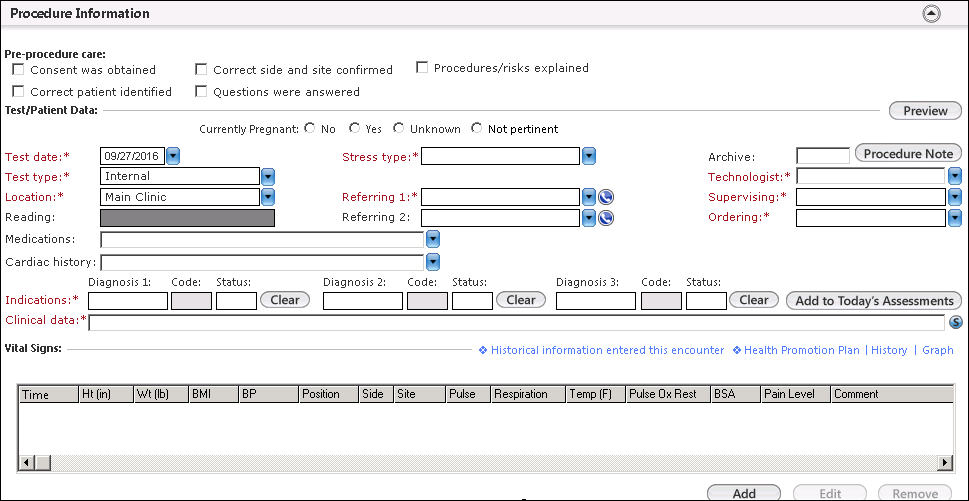Image resolution: width=969 pixels, height=501 pixels.
Task: Click the Stress type field
Action: [x=501, y=156]
